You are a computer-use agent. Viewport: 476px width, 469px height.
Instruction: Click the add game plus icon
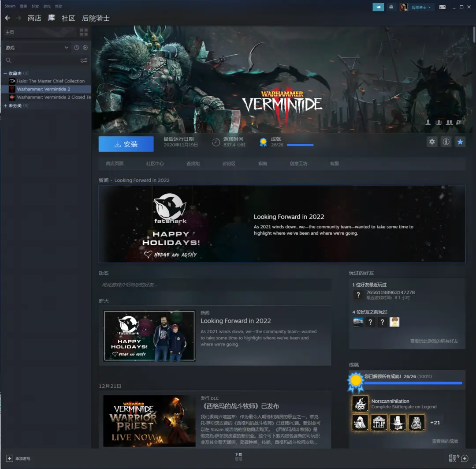pos(9,458)
